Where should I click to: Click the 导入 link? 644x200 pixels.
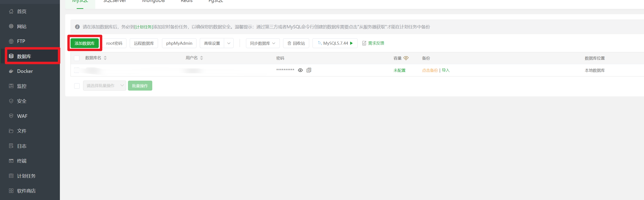point(446,70)
